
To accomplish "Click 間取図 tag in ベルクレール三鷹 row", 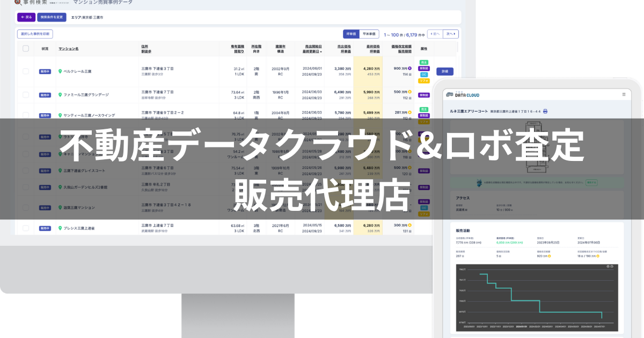I will pyautogui.click(x=424, y=69).
